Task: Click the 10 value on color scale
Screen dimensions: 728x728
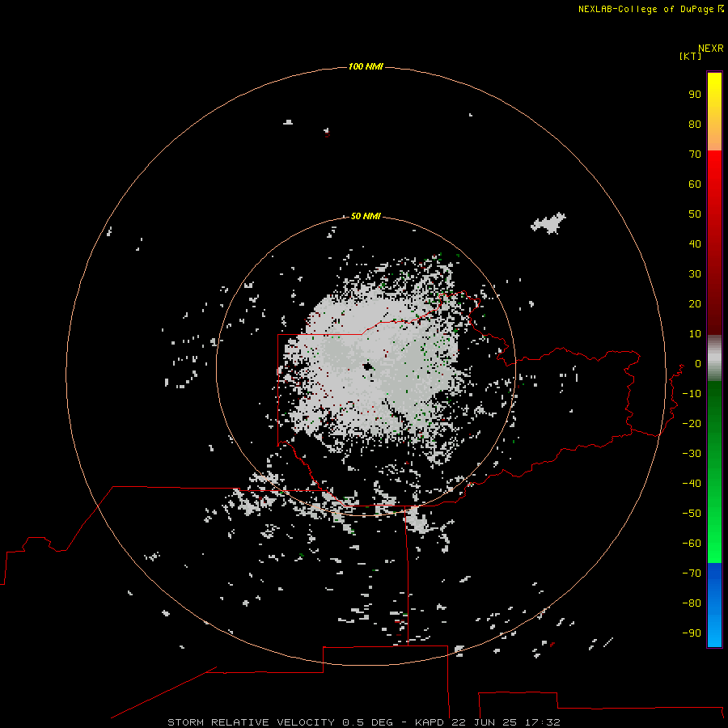Action: coord(695,334)
